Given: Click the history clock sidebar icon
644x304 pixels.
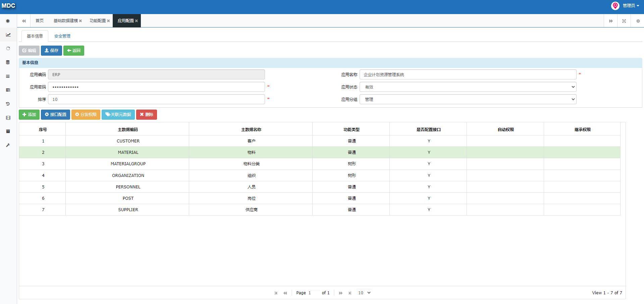Looking at the screenshot, I should [8, 104].
